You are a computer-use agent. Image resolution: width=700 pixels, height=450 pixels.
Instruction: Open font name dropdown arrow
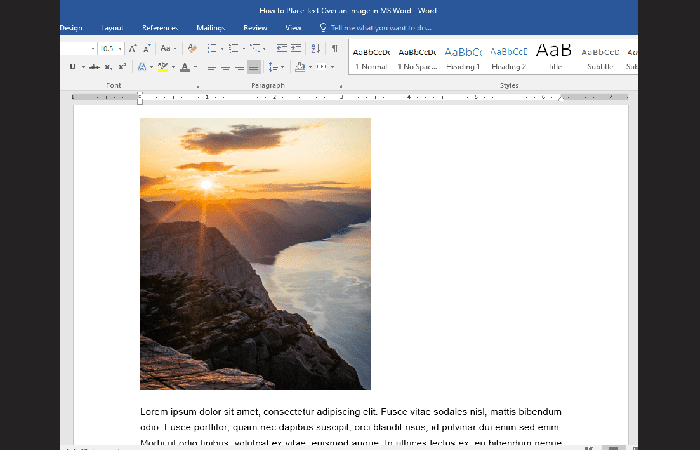tap(93, 48)
